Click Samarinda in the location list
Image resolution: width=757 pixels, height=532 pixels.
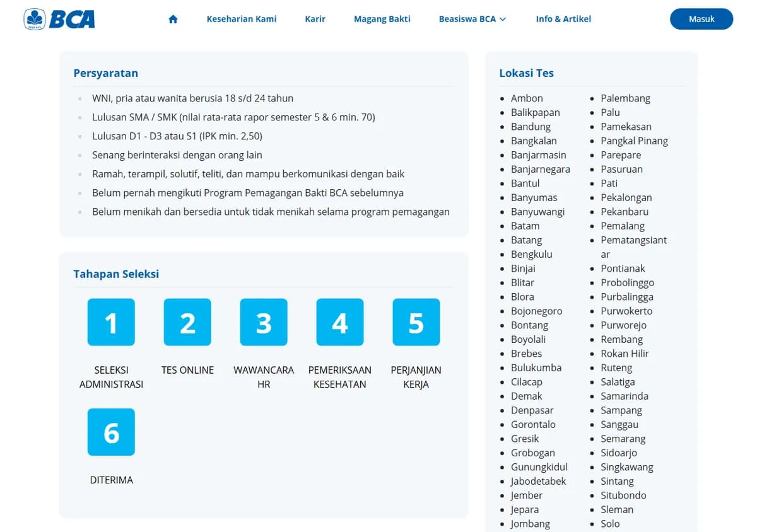pos(625,396)
